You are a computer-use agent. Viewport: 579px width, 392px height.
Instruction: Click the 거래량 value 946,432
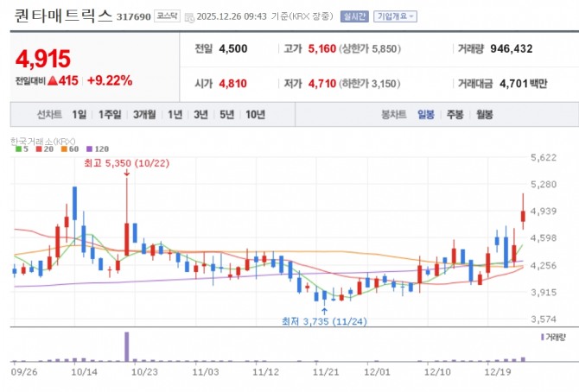tap(512, 48)
